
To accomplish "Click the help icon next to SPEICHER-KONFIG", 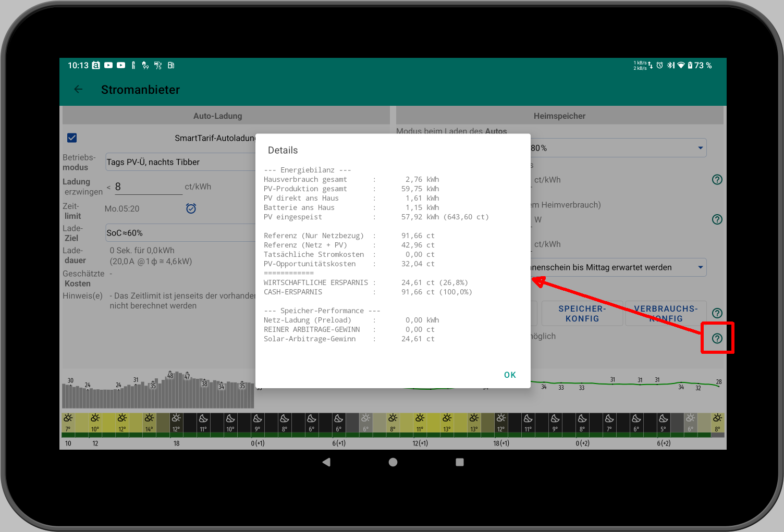I will pyautogui.click(x=717, y=313).
